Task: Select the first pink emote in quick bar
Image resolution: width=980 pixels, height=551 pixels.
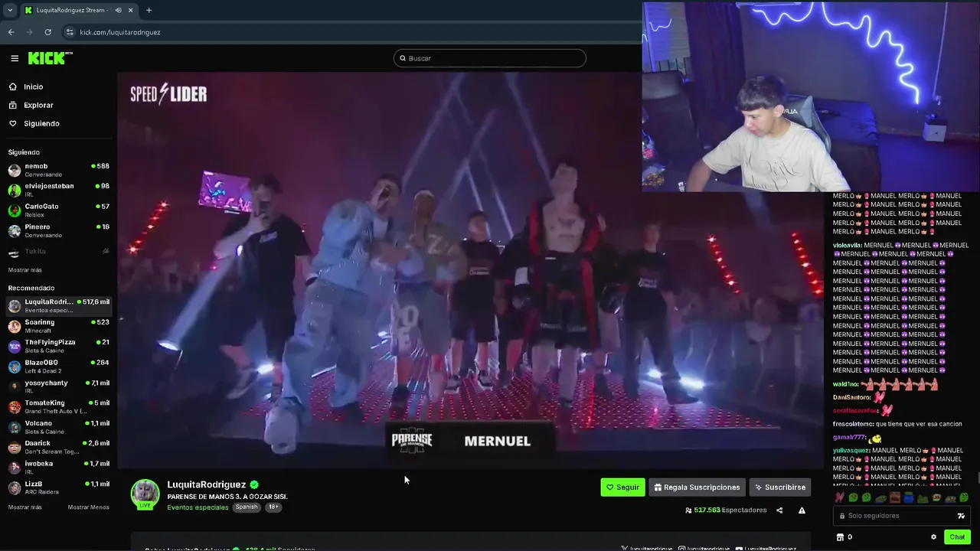Action: pyautogui.click(x=840, y=497)
